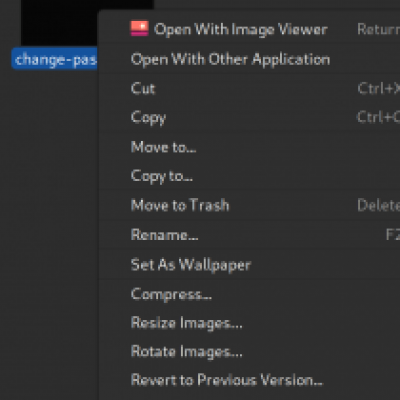Choose Open With Other Application
The height and width of the screenshot is (400, 400).
pyautogui.click(x=230, y=60)
